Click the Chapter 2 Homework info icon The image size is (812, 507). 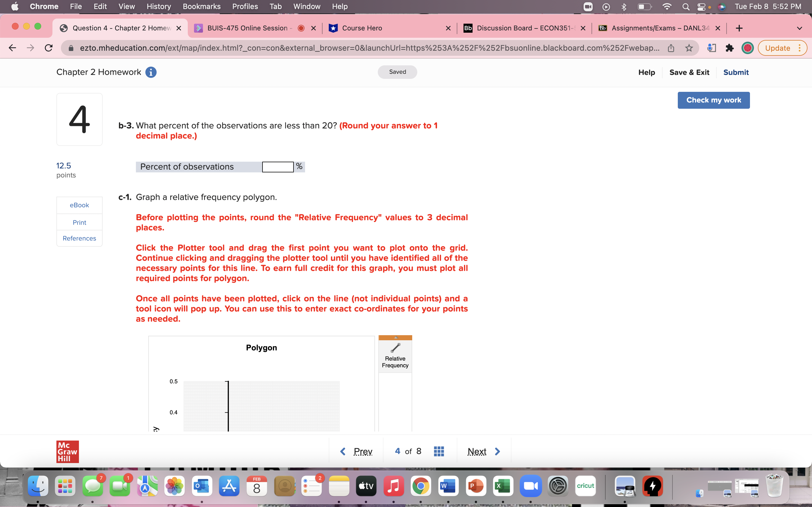tap(151, 72)
